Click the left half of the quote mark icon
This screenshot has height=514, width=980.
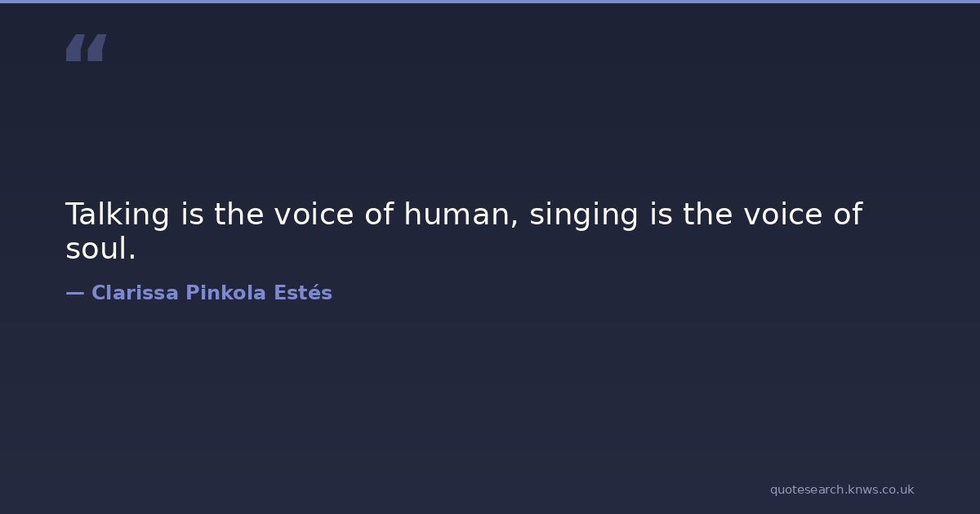pos(75,48)
